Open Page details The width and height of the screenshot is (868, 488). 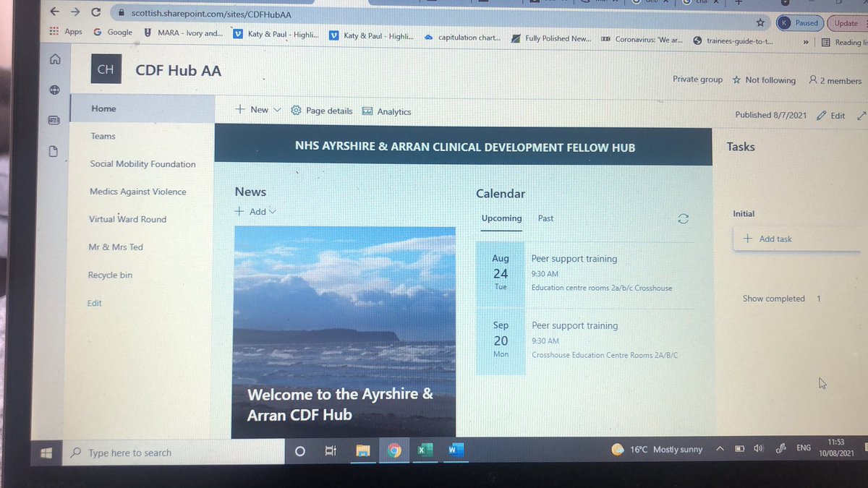coord(322,111)
